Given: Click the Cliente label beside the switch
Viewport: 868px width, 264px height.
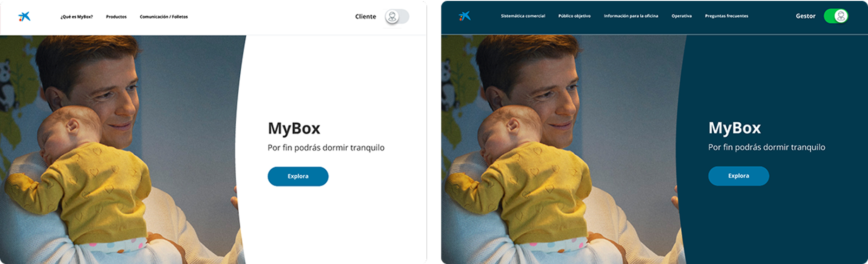Looking at the screenshot, I should point(365,17).
